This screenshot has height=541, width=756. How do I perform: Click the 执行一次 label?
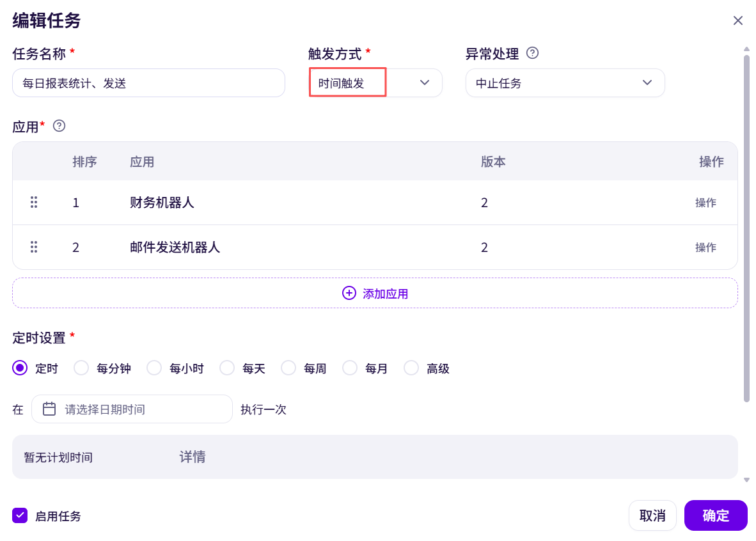tap(264, 409)
